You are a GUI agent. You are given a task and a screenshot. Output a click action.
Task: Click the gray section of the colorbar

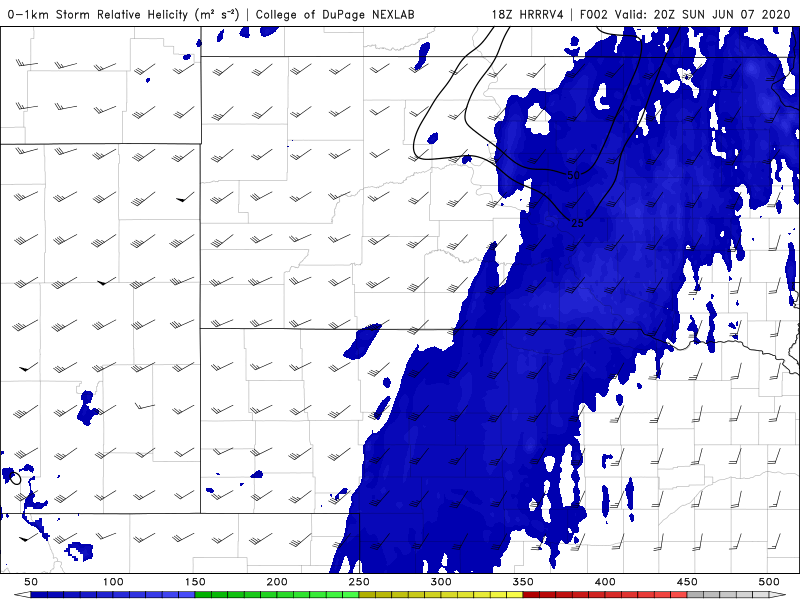pyautogui.click(x=728, y=595)
